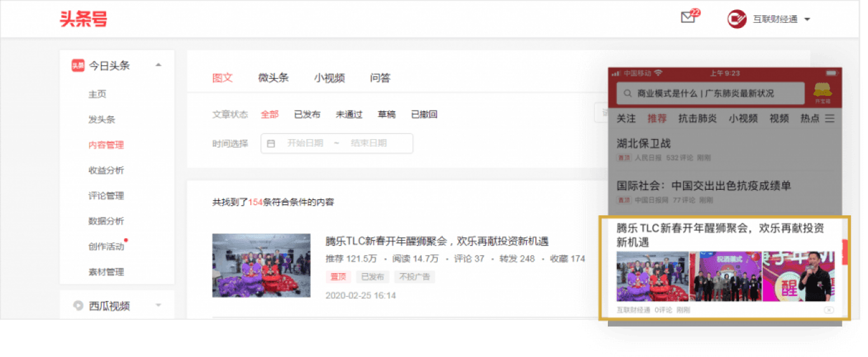868x357 pixels.
Task: Select 关注 channel in phone preview
Action: pos(627,119)
